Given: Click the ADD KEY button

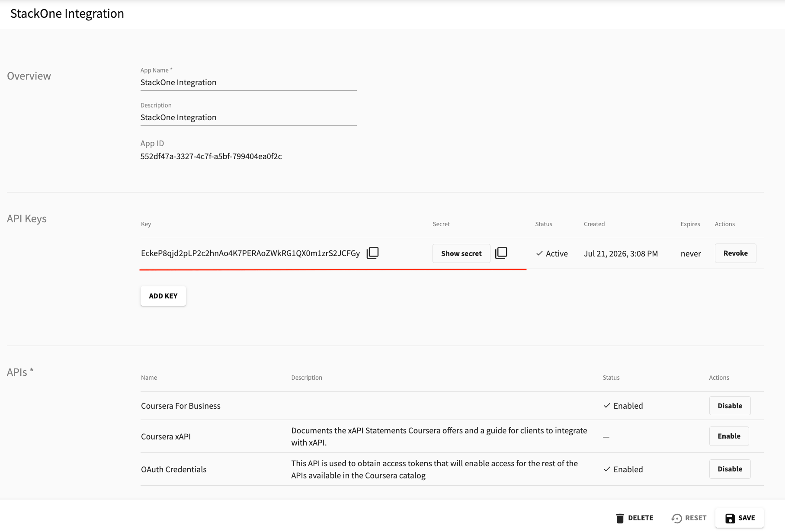Looking at the screenshot, I should click(163, 296).
